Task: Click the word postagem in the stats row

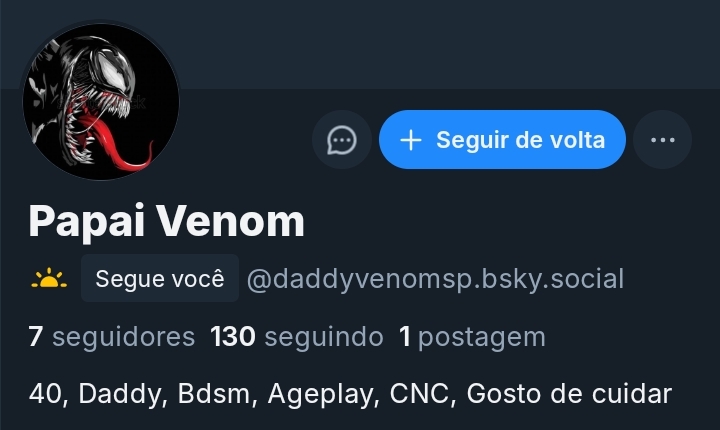Action: (482, 338)
